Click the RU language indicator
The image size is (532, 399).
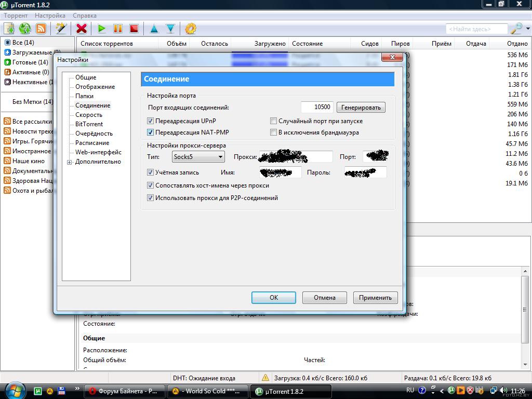410,390
